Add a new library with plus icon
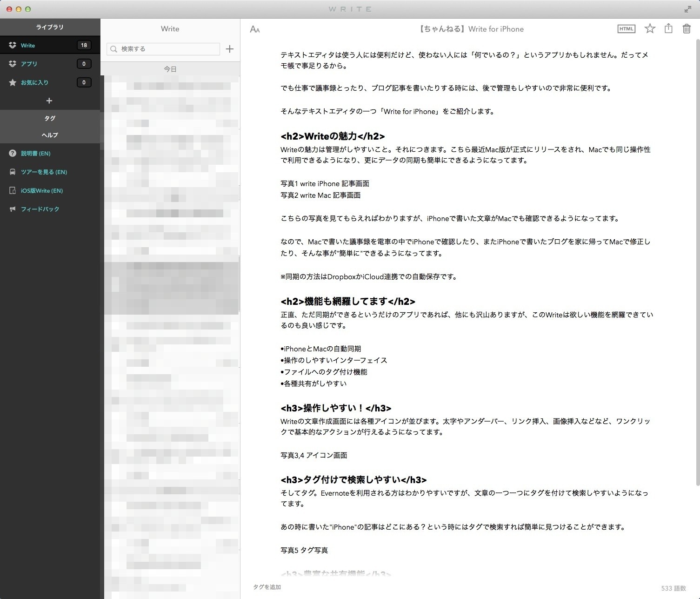 49,101
